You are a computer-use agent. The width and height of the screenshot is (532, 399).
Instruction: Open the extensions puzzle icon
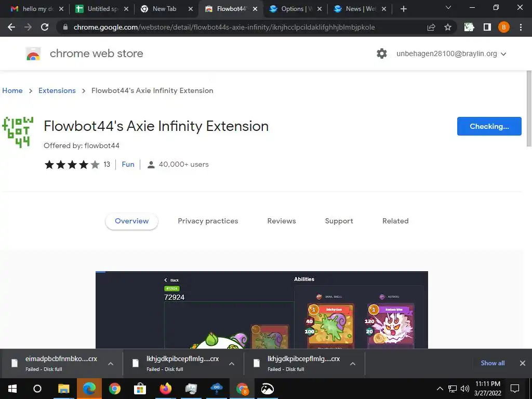point(469,27)
